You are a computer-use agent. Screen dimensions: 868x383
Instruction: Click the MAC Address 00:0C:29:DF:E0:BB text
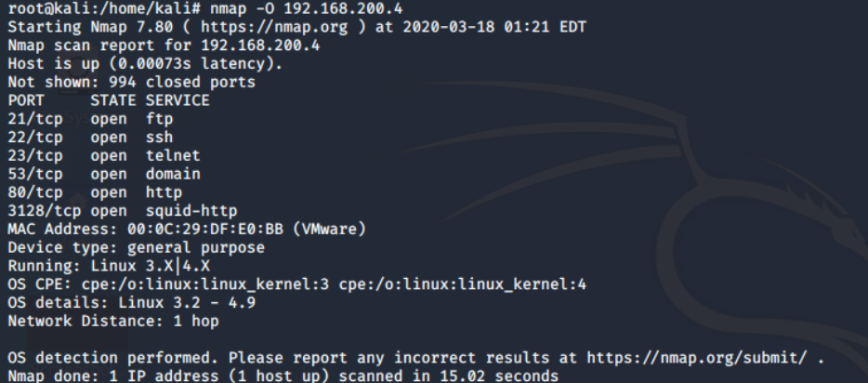coord(205,229)
